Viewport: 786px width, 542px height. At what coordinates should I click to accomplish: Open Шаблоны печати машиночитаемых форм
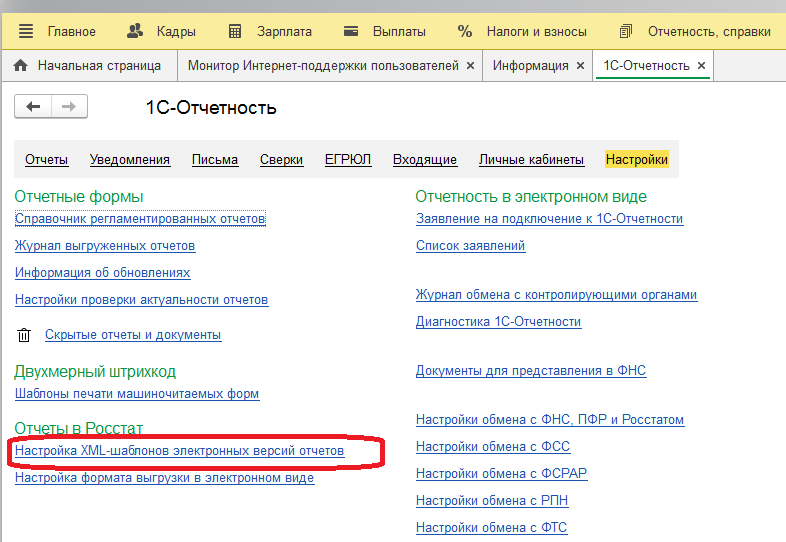(137, 394)
